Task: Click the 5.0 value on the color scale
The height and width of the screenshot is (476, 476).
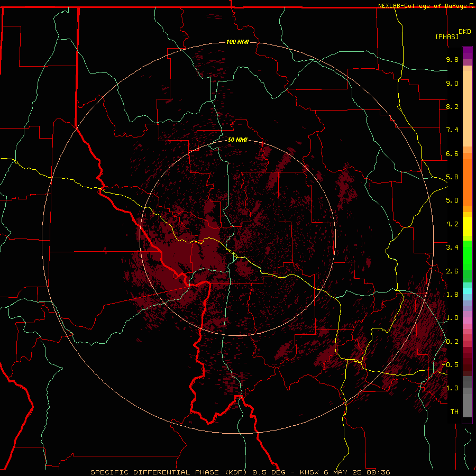Action: point(452,200)
